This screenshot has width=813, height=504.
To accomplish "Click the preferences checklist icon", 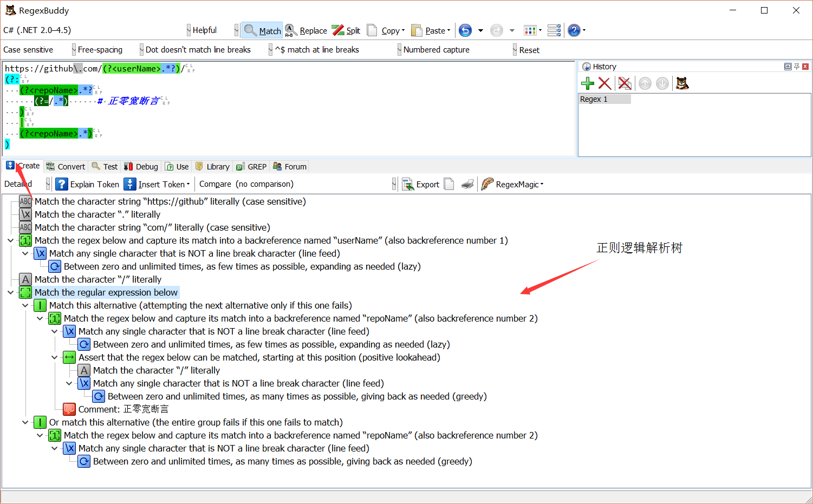I will click(554, 31).
